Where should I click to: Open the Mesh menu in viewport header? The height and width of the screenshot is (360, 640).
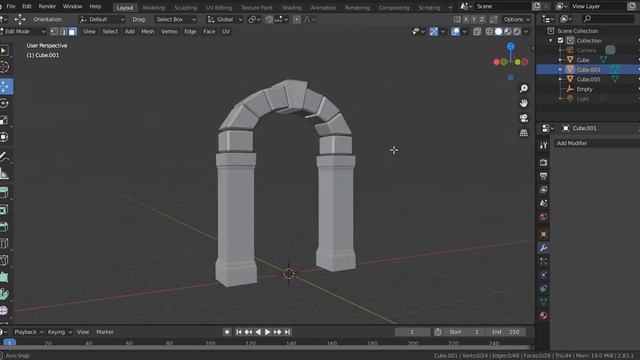[x=148, y=31]
